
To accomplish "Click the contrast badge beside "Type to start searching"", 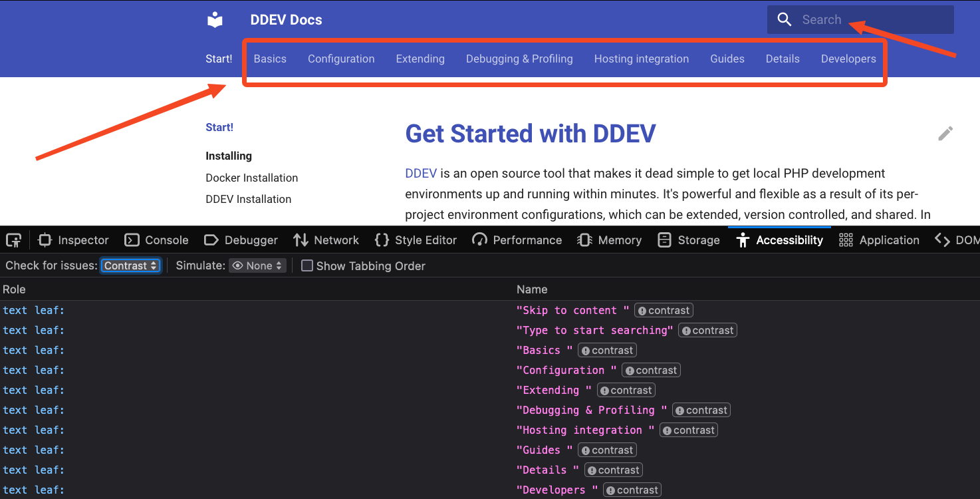I will tap(707, 331).
